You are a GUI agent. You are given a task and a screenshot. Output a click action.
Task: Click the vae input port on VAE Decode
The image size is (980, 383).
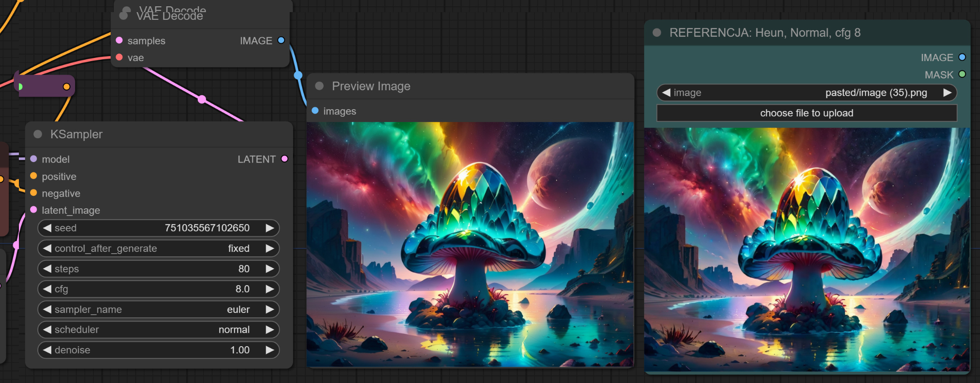click(x=120, y=57)
